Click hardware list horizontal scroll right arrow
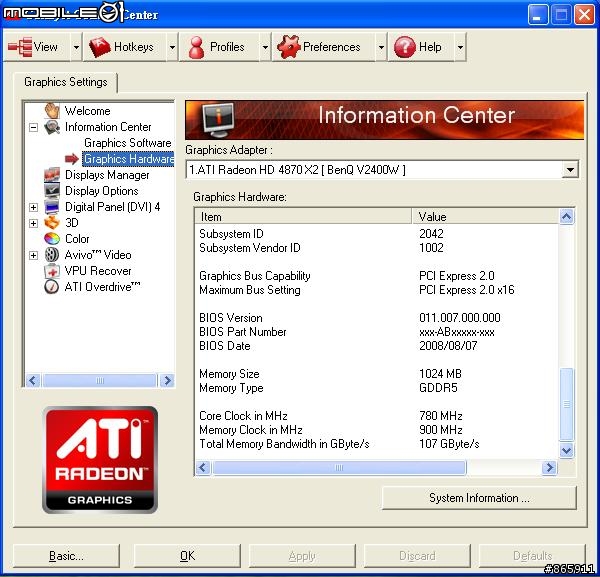Viewport: 600px width, 577px height. [x=550, y=468]
